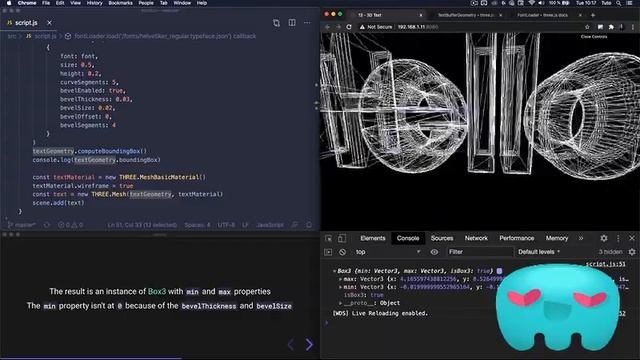Split the VS Code editor
The image size is (640, 360).
[x=292, y=23]
